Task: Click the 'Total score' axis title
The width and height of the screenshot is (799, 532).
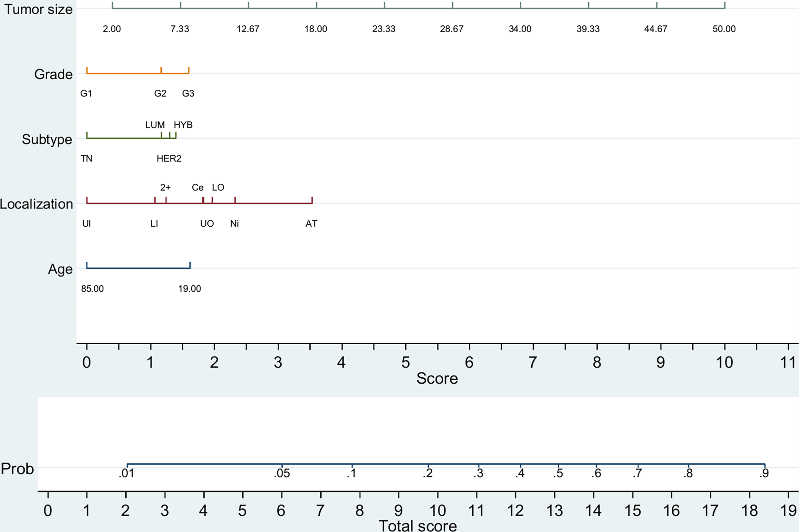Action: coord(418,526)
